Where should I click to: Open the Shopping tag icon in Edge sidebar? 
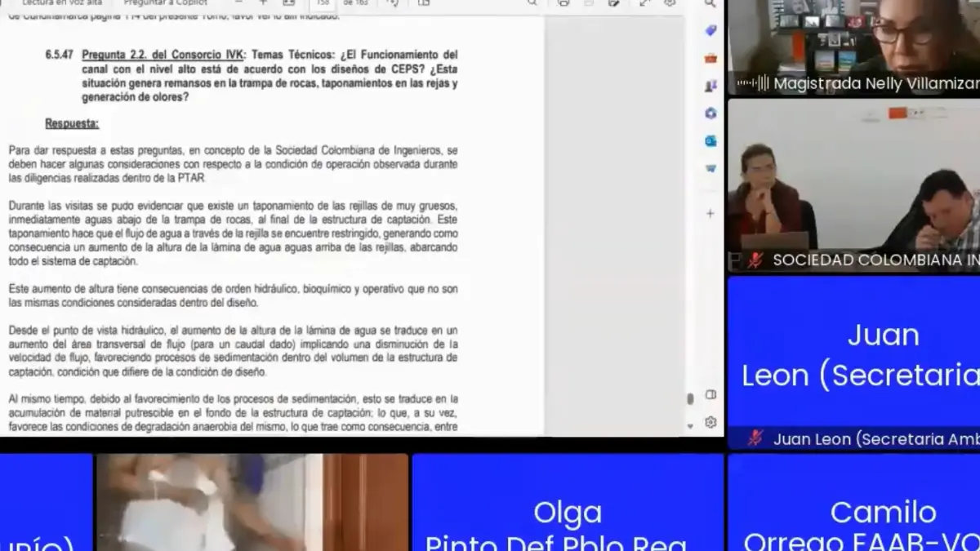[710, 31]
